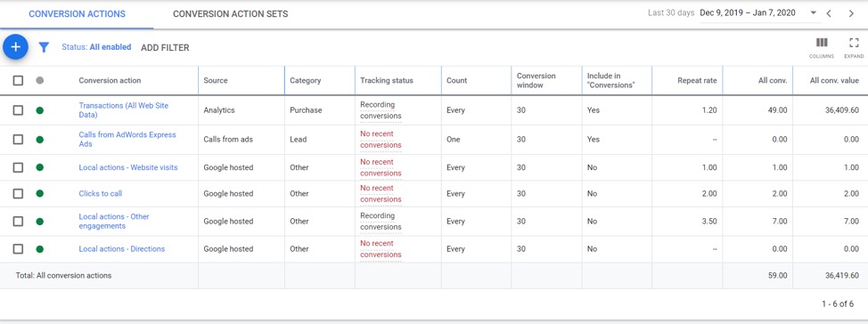Switch to Conversion Action Sets tab

coord(230,14)
